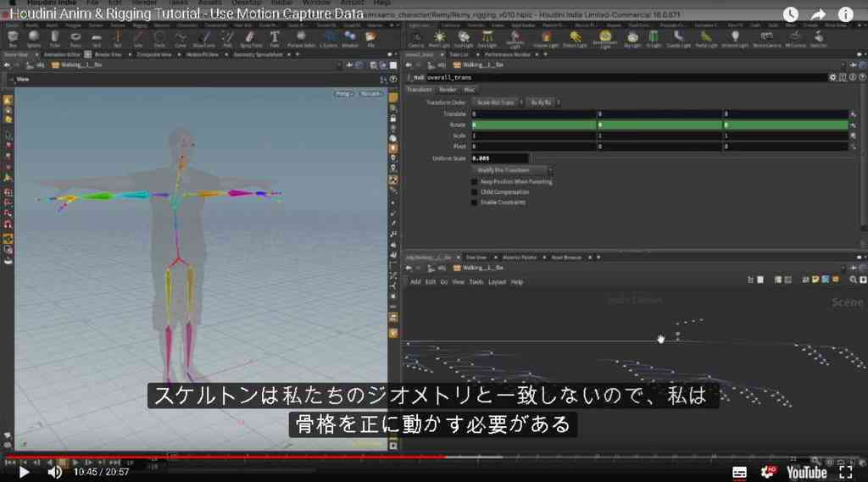
Task: Select the Torus shelf tool
Action: [75, 38]
